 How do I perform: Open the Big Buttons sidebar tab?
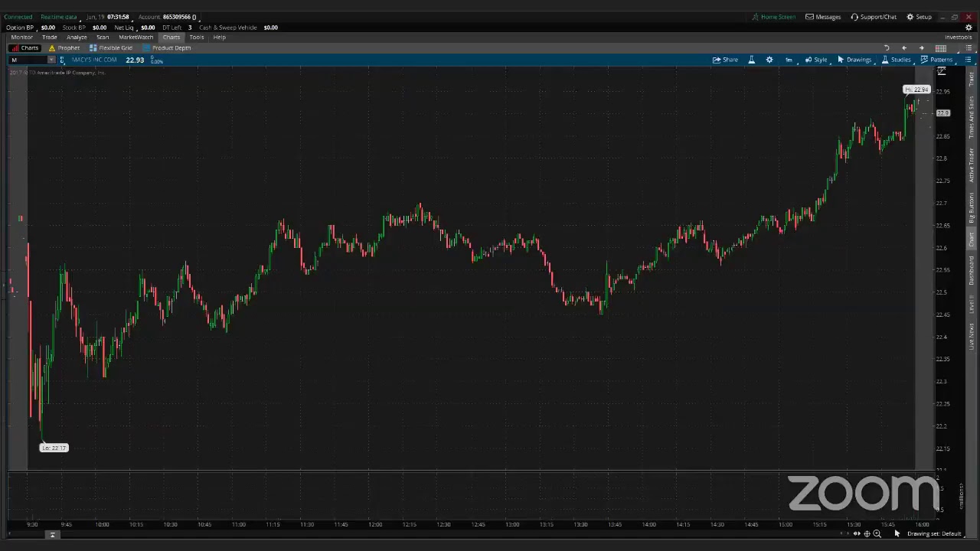tap(972, 207)
